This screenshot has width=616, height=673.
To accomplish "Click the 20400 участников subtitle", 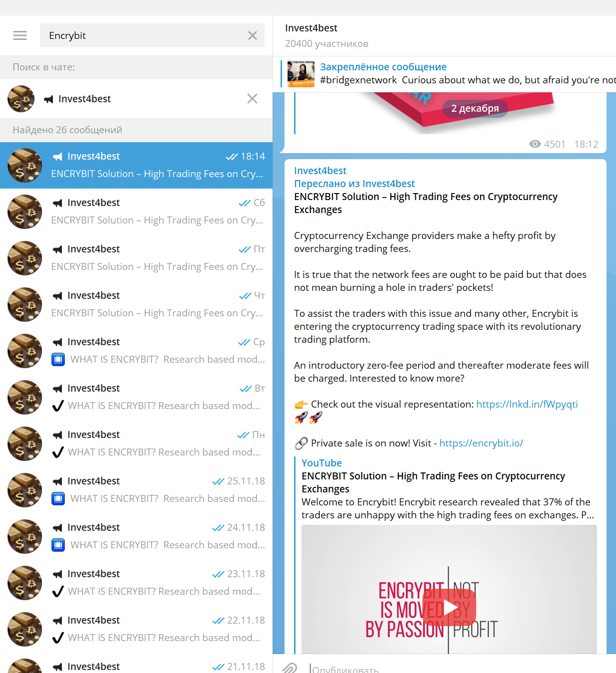I will [x=326, y=43].
